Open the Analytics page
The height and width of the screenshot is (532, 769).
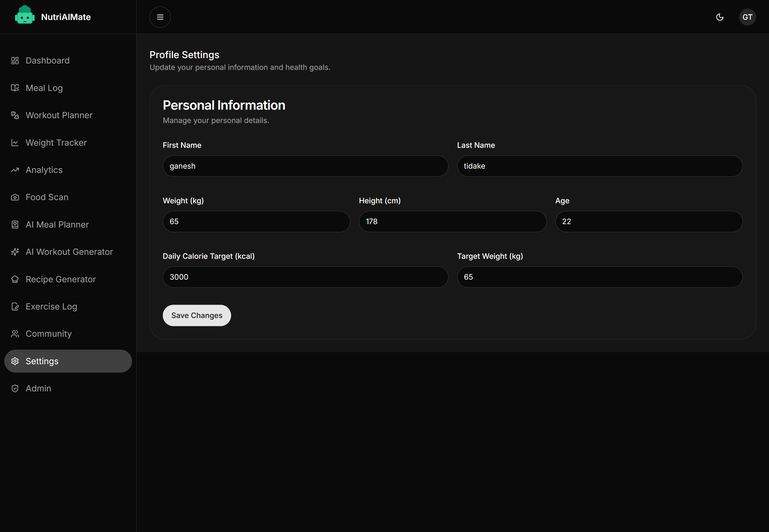44,170
